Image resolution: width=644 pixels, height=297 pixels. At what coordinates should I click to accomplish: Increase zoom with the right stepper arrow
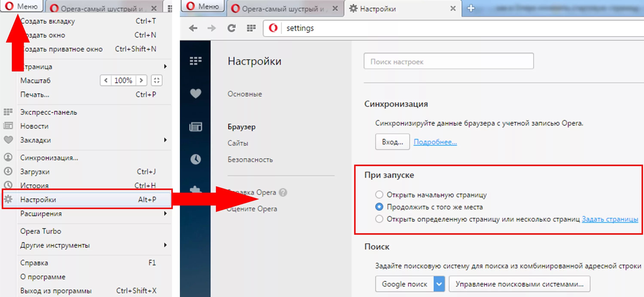pos(141,80)
